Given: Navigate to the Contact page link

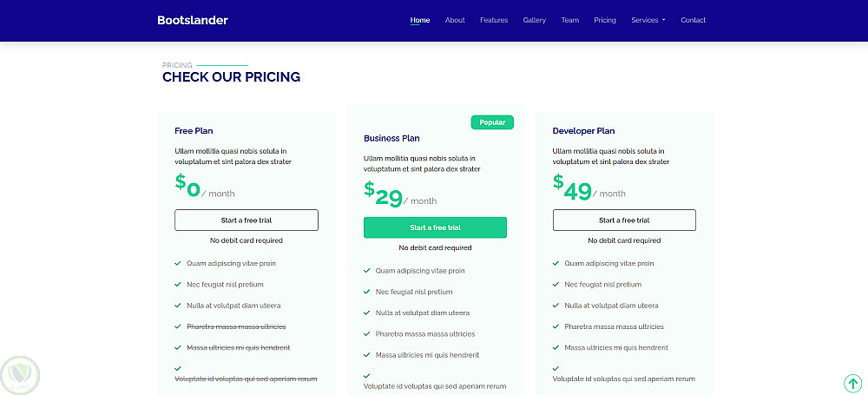Looking at the screenshot, I should [694, 20].
